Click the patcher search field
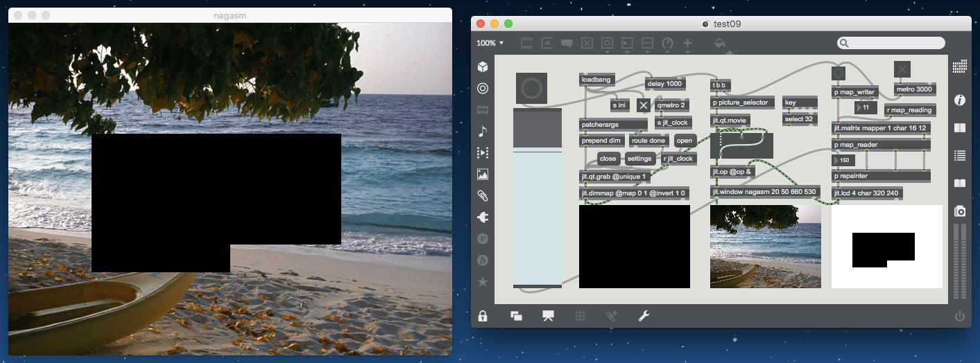This screenshot has height=363, width=980. tap(891, 43)
